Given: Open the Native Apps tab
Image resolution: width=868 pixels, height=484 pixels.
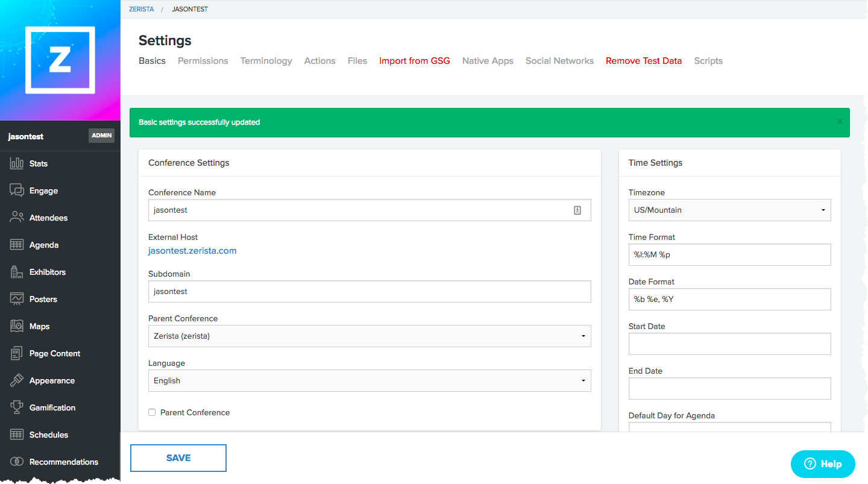Looking at the screenshot, I should pyautogui.click(x=488, y=61).
